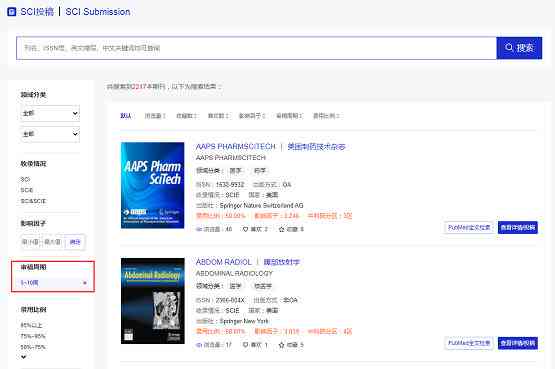Open the AAPS PHARMSCITECH title link
This screenshot has height=369, width=555.
point(235,146)
